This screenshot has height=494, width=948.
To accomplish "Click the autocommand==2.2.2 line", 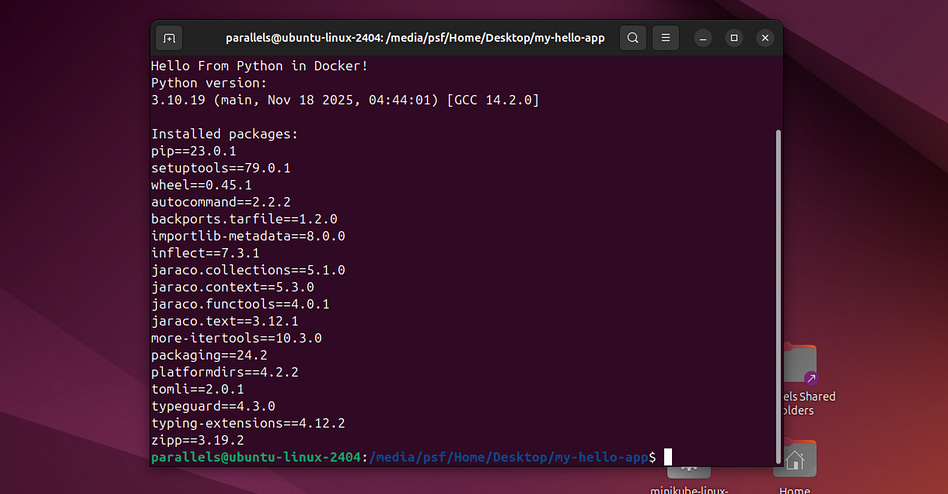I will pyautogui.click(x=221, y=201).
